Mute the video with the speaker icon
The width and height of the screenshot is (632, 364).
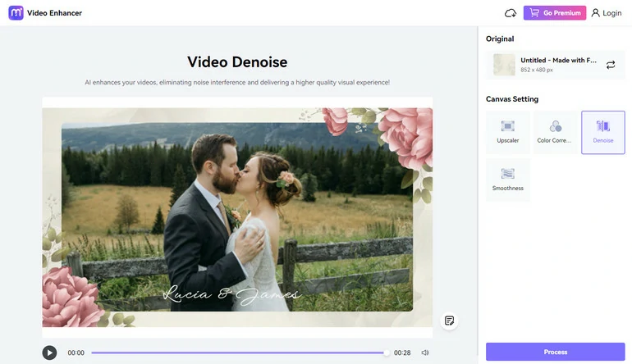425,353
